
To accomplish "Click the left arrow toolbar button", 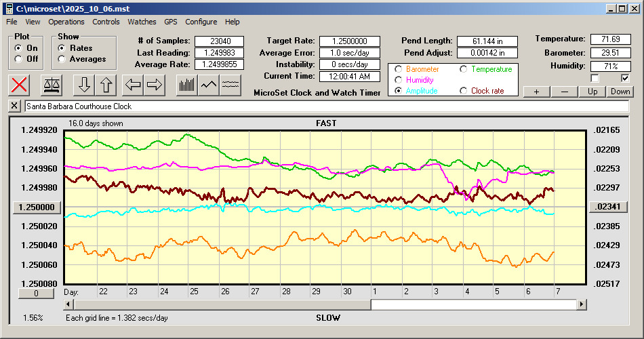I will pyautogui.click(x=133, y=85).
